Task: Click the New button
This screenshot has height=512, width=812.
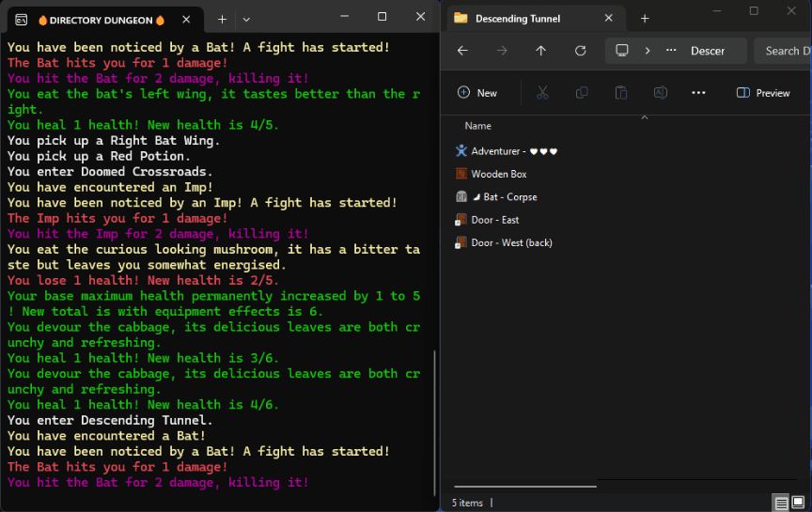Action: click(477, 93)
